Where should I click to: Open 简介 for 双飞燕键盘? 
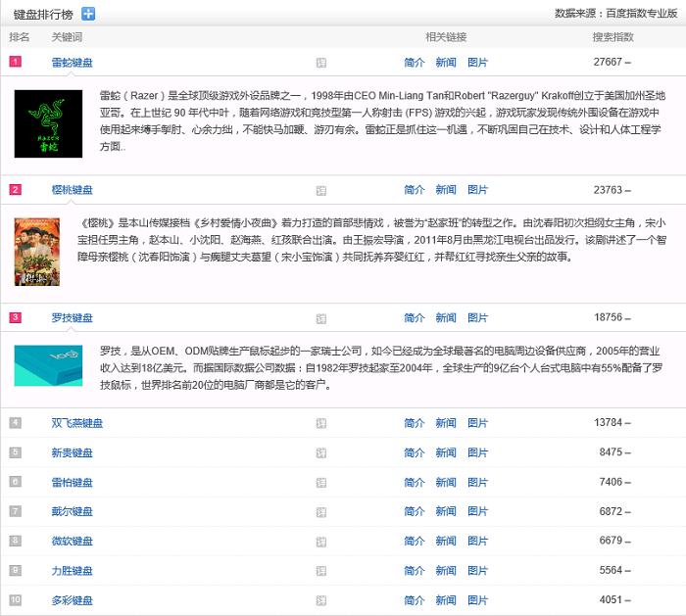coord(414,423)
